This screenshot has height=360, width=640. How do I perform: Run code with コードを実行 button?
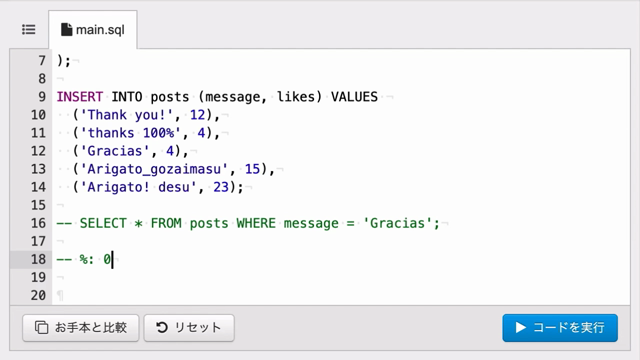click(x=560, y=328)
